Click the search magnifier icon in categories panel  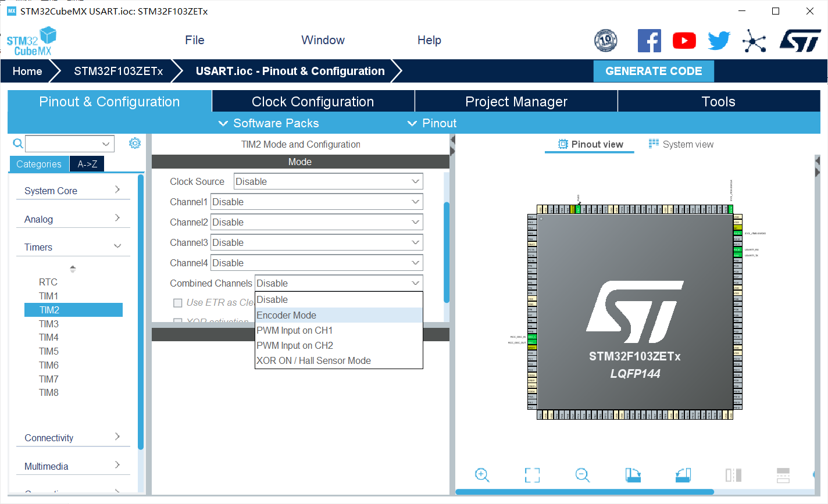[18, 143]
